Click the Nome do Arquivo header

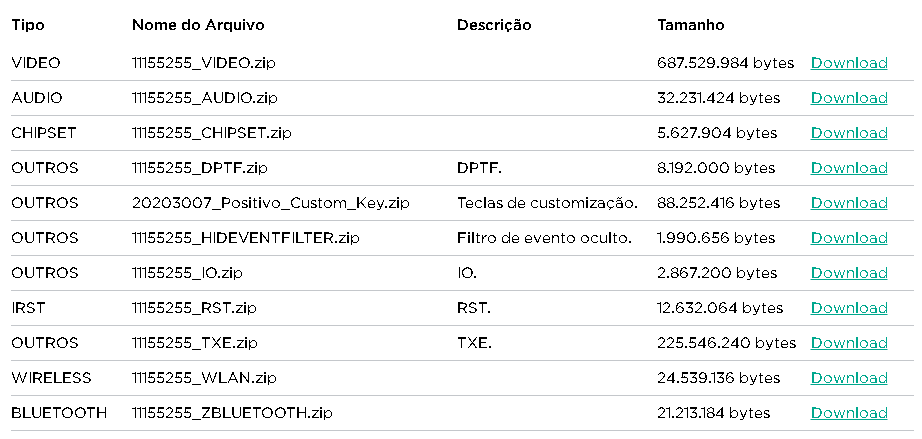pyautogui.click(x=198, y=25)
